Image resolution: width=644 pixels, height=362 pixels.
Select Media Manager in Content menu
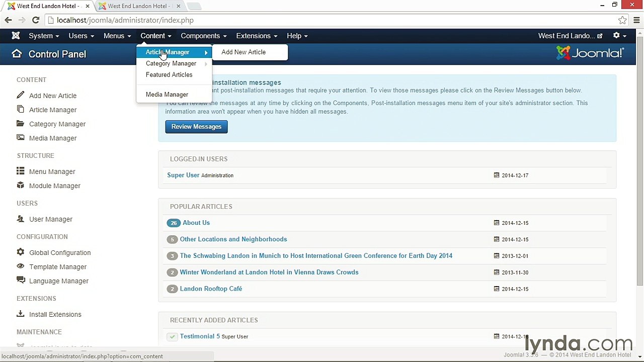[167, 95]
